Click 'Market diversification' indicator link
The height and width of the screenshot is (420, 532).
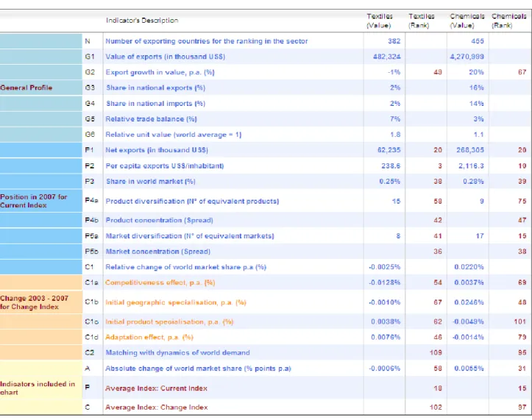pos(190,236)
